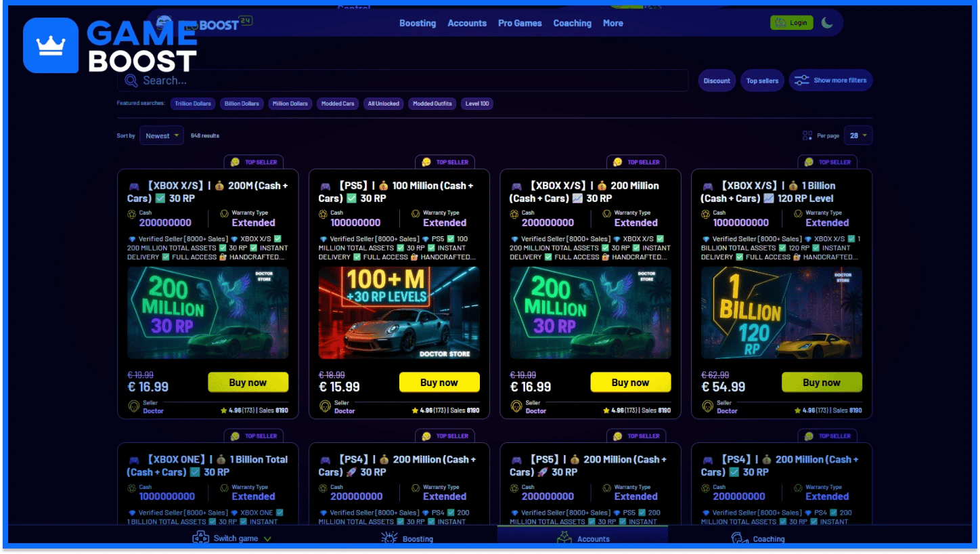Click Show more filters

[x=831, y=81]
